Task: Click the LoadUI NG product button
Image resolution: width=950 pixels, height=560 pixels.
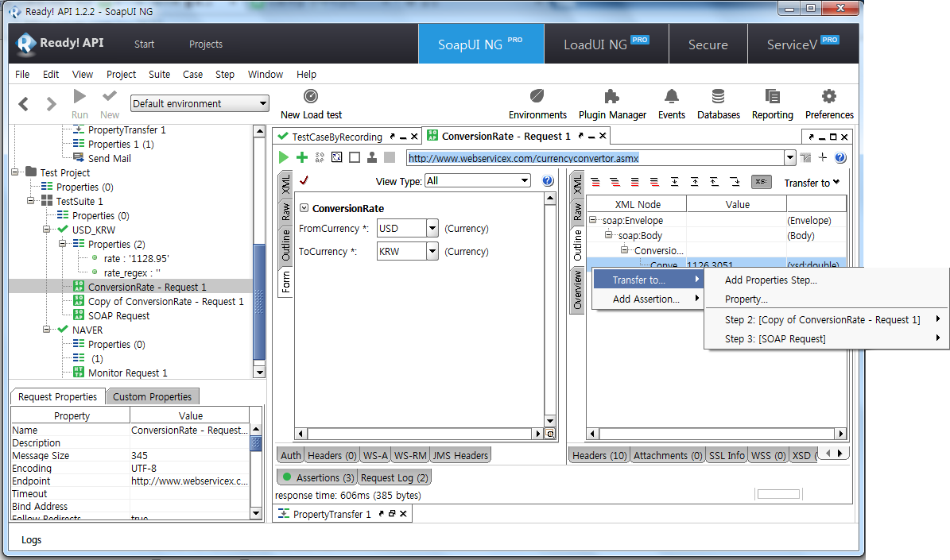Action: tap(606, 44)
